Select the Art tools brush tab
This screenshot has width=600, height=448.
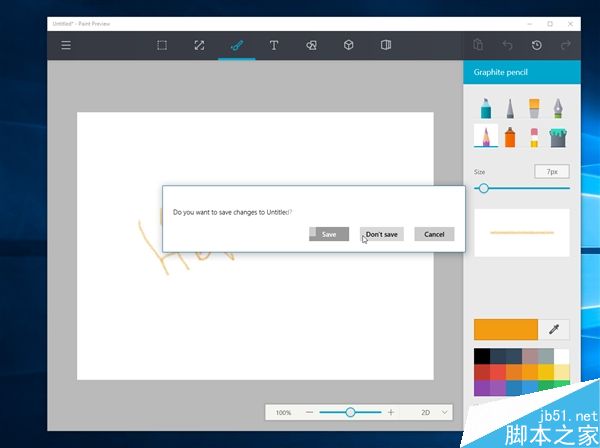[236, 46]
